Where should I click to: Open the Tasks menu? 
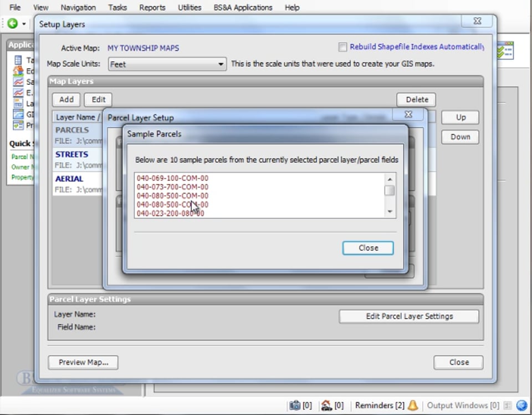(x=117, y=7)
